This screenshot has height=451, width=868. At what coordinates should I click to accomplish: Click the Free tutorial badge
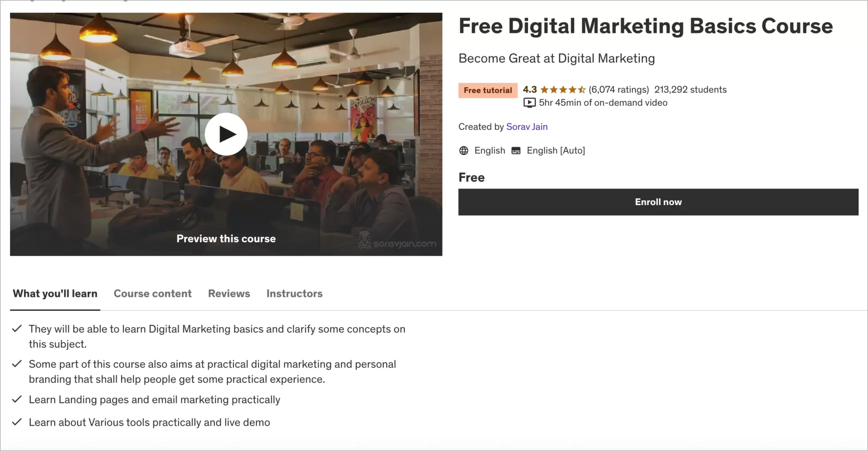tap(487, 90)
